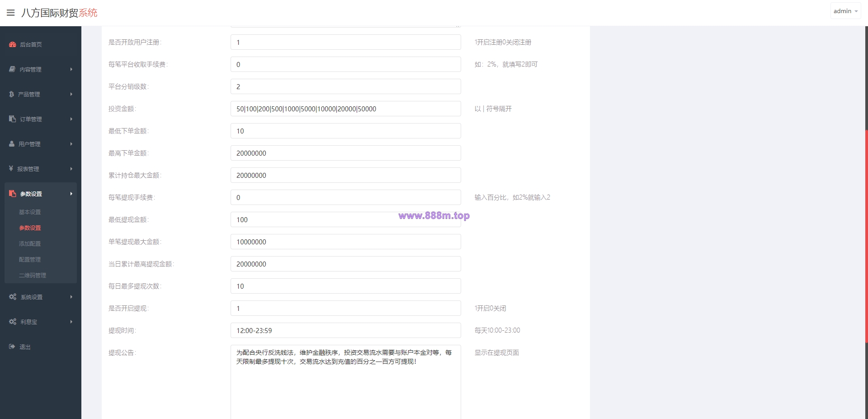The width and height of the screenshot is (868, 419).
Task: Click the 八方国际财贸系统 title
Action: tap(59, 13)
